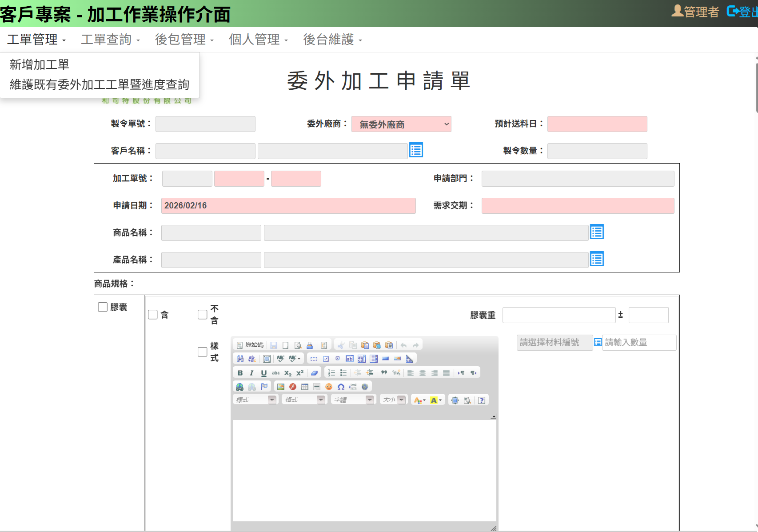Image resolution: width=758 pixels, height=532 pixels.
Task: Maximize the editor area
Action: coord(455,400)
